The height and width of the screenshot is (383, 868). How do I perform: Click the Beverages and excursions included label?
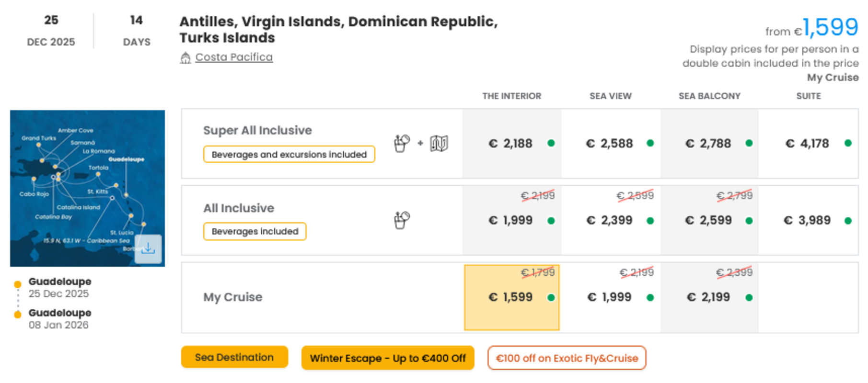click(x=289, y=154)
